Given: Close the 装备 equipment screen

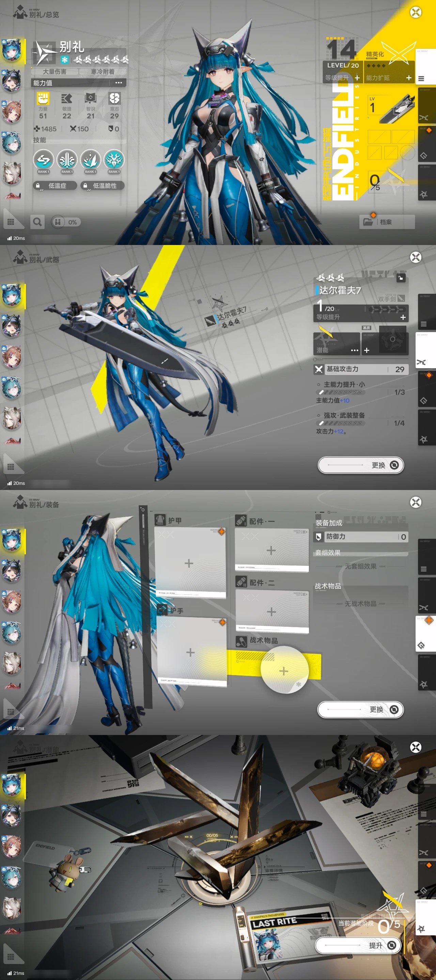Looking at the screenshot, I should (x=416, y=502).
